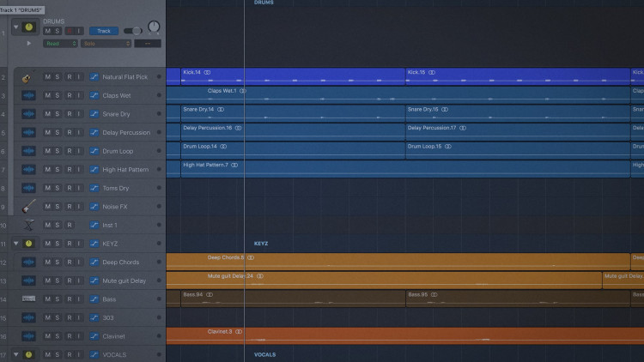644x362 pixels.
Task: Enable input monitoring on Drum Loop track
Action: 78,151
